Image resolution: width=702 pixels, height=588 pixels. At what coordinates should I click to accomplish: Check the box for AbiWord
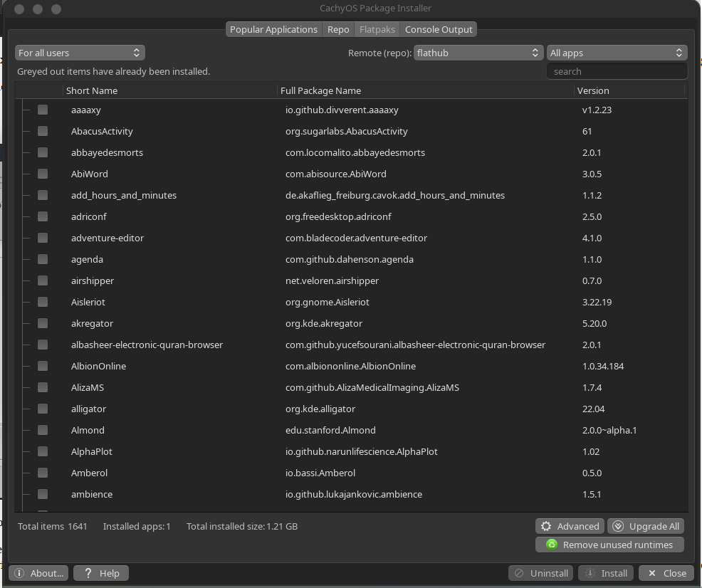click(x=43, y=174)
